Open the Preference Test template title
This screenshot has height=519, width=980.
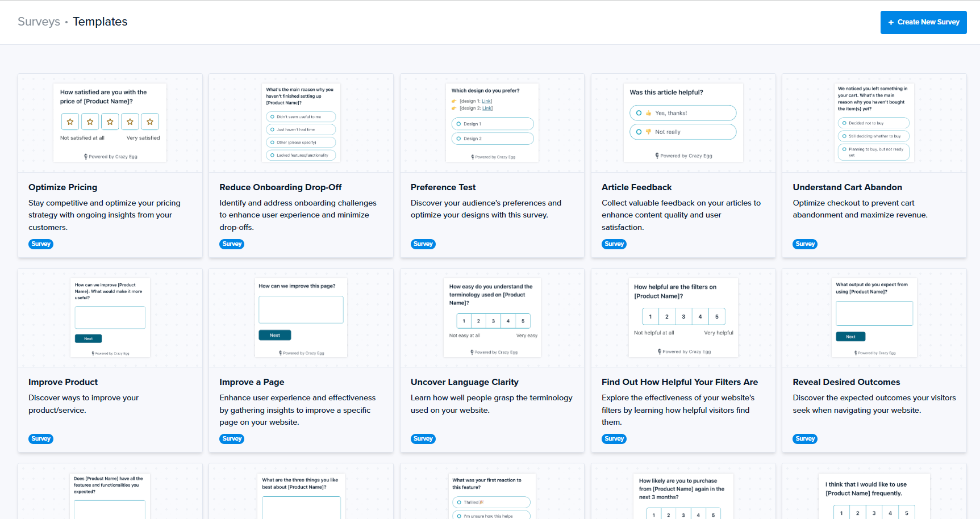[x=443, y=187]
